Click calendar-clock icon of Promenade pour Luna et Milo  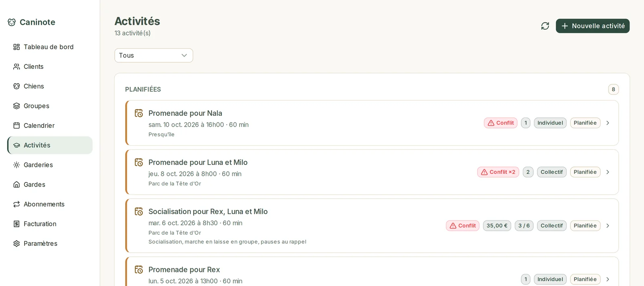click(x=139, y=163)
